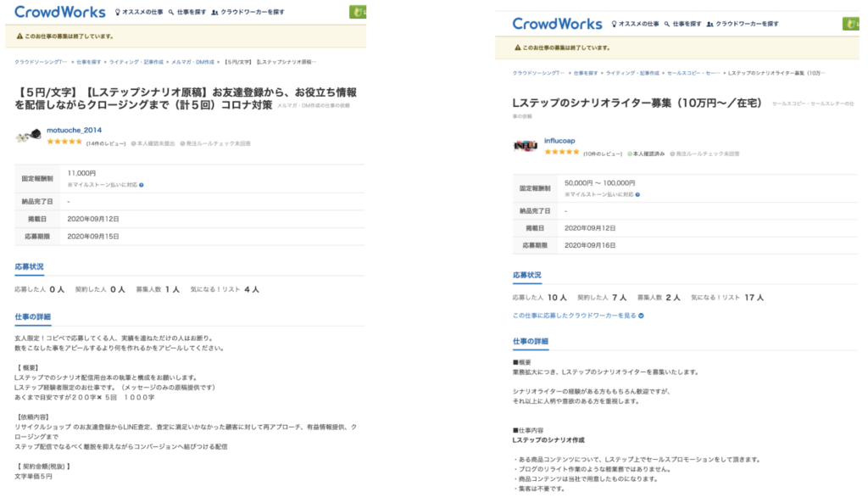Click motuoche_2014's five-star rating

64,143
